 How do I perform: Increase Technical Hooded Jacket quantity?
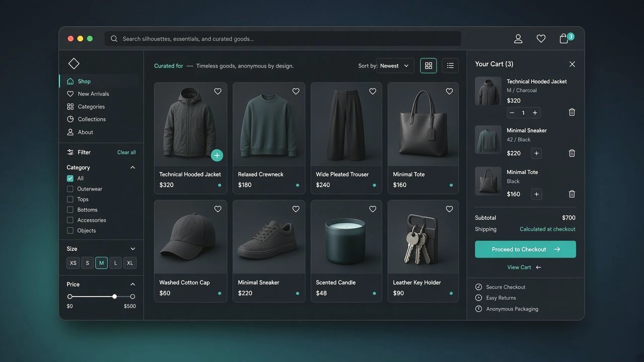tap(535, 113)
